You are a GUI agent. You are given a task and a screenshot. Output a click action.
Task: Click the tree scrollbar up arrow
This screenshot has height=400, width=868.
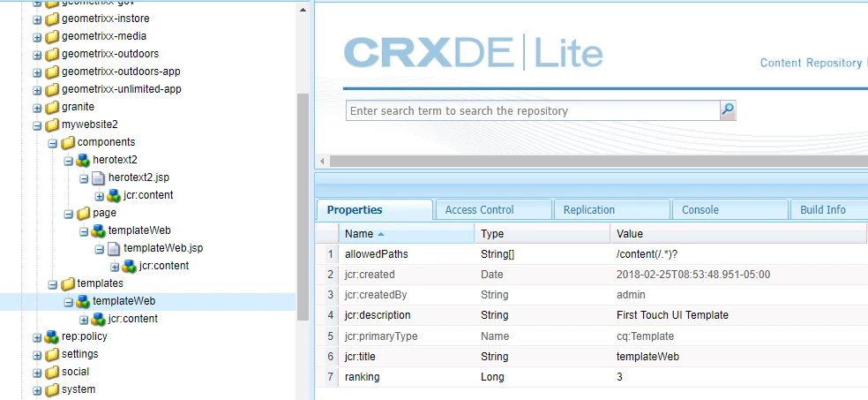pos(303,10)
